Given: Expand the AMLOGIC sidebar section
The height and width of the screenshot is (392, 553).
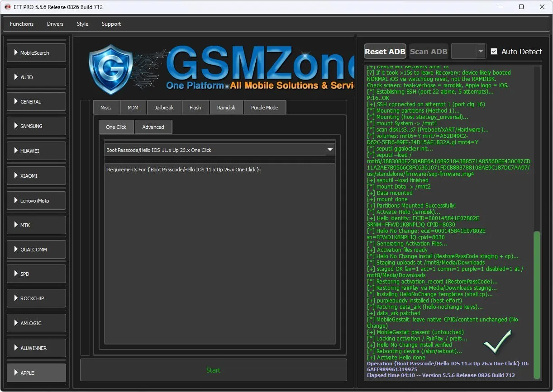Looking at the screenshot, I should coord(36,323).
